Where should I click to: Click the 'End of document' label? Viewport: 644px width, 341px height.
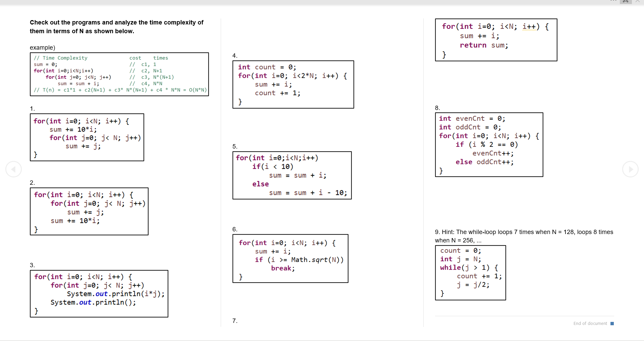(x=590, y=323)
